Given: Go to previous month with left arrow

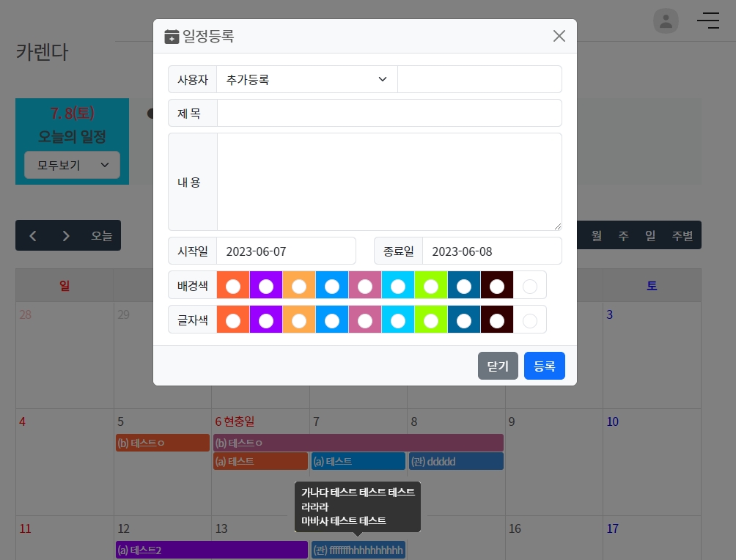Looking at the screenshot, I should click(x=33, y=236).
